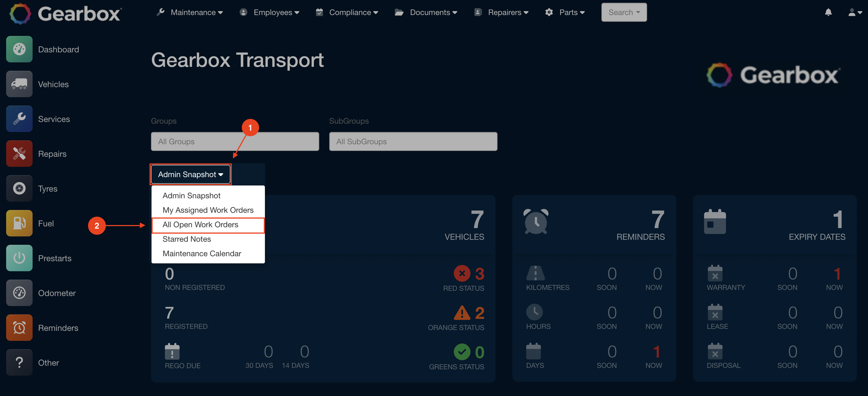
Task: Select All Open Work Orders
Action: click(208, 225)
